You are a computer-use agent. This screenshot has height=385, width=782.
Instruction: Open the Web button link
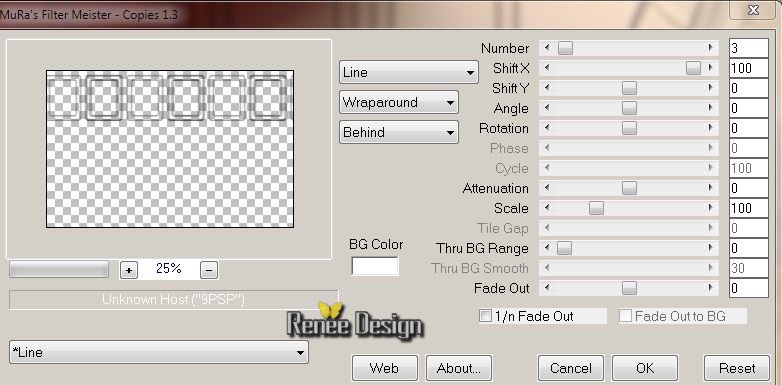(384, 368)
